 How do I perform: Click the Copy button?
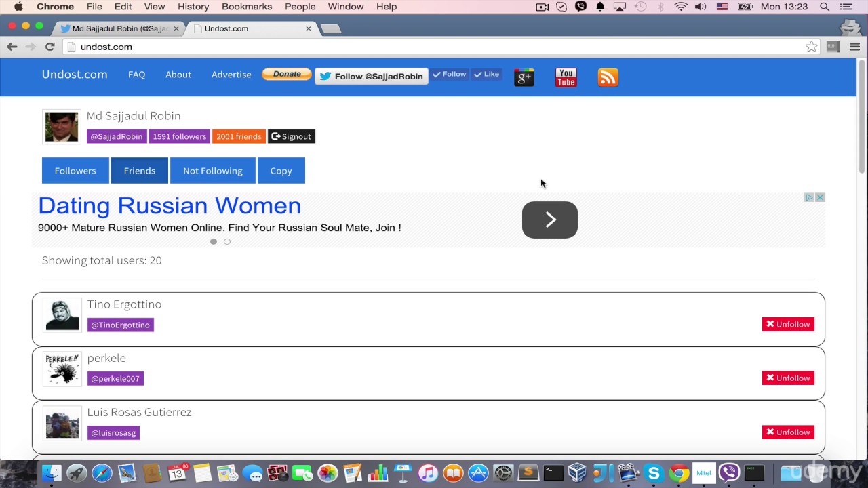tap(281, 171)
